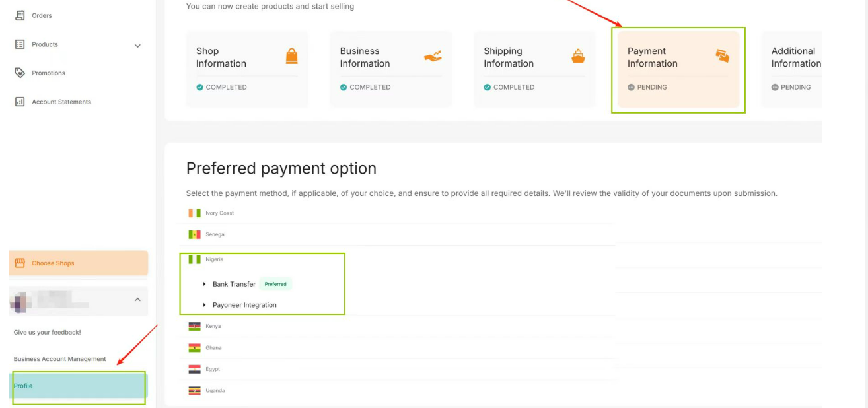Click the Promotions tag icon
Image resolution: width=868 pixels, height=408 pixels.
coord(20,73)
